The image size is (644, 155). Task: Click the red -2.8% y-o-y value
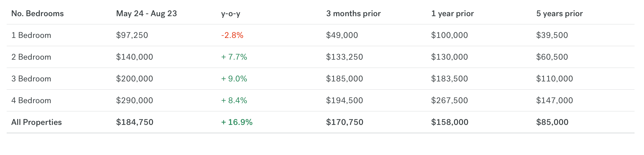click(x=232, y=35)
